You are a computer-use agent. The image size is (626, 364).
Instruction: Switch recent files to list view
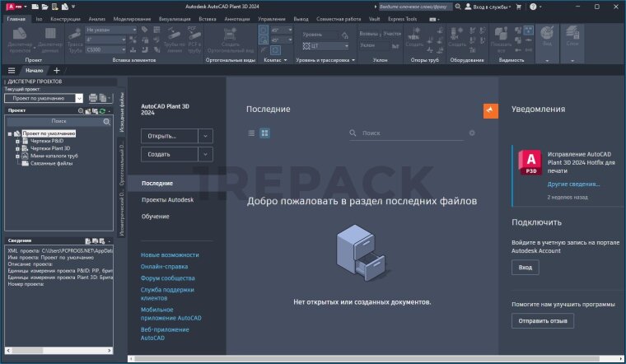click(252, 133)
